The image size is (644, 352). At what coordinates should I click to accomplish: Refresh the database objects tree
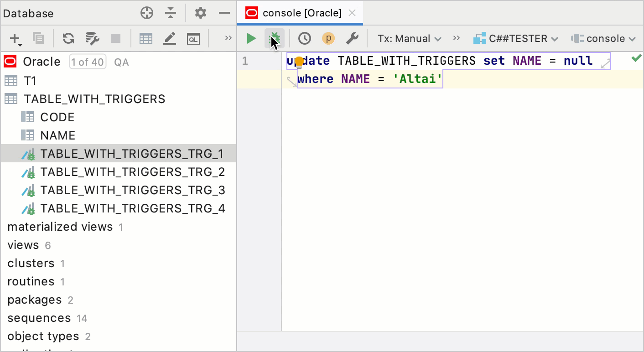[x=68, y=39]
